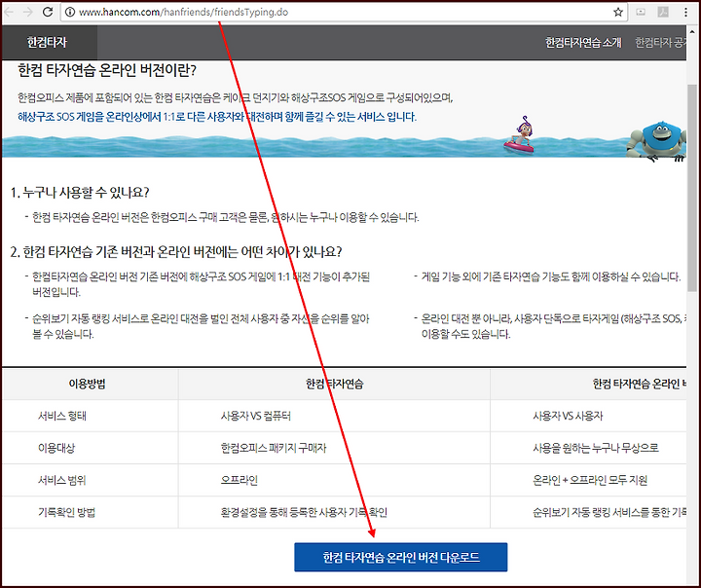Click question 2 about 기존 버전과 온라인 버전 차이
The width and height of the screenshot is (701, 588).
coord(176,252)
